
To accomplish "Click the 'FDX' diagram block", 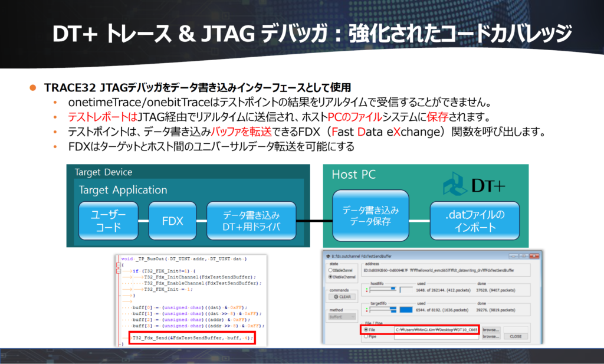I will [x=173, y=221].
